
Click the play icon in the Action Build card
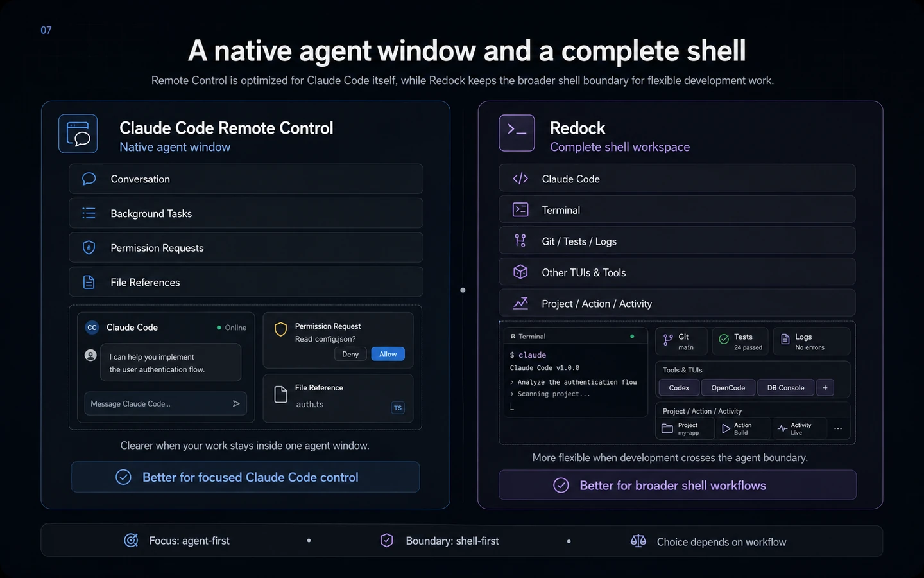point(726,428)
